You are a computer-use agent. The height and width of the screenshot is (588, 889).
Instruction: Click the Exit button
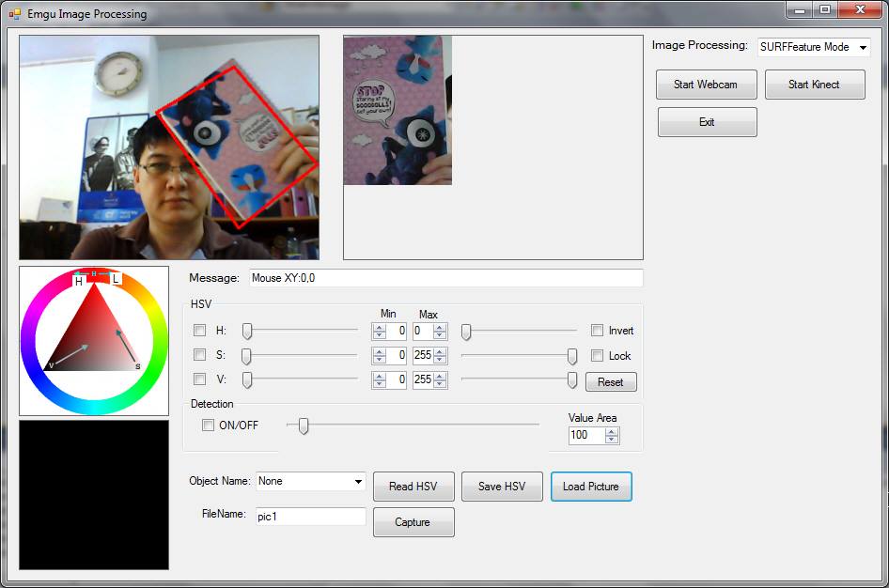pos(707,122)
